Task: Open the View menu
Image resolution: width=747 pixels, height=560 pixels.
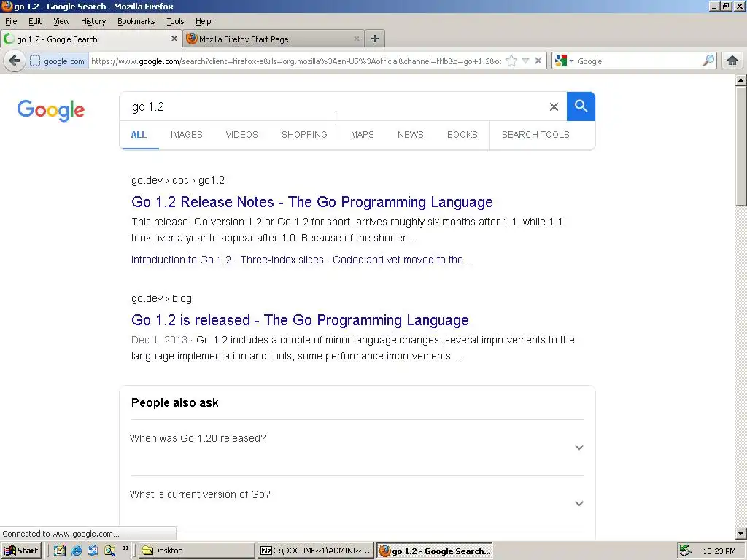Action: [61, 21]
